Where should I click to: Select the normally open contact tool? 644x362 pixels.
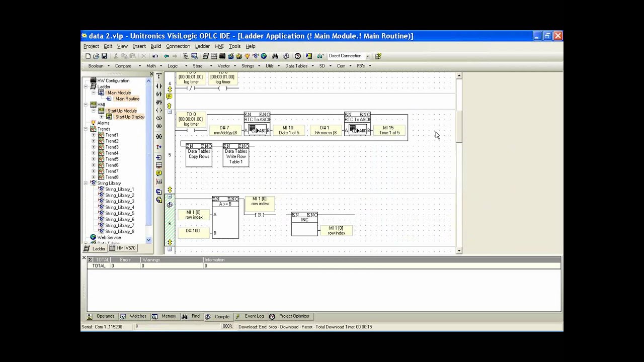(x=159, y=85)
